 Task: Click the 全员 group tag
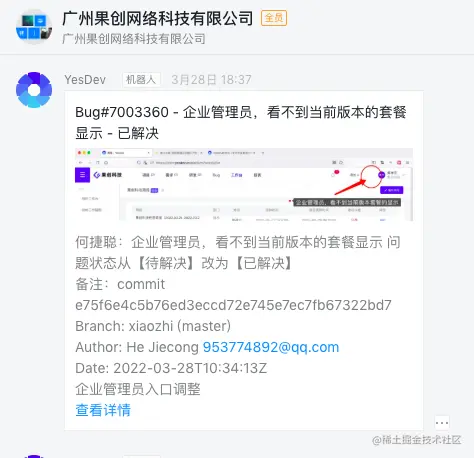(x=274, y=18)
